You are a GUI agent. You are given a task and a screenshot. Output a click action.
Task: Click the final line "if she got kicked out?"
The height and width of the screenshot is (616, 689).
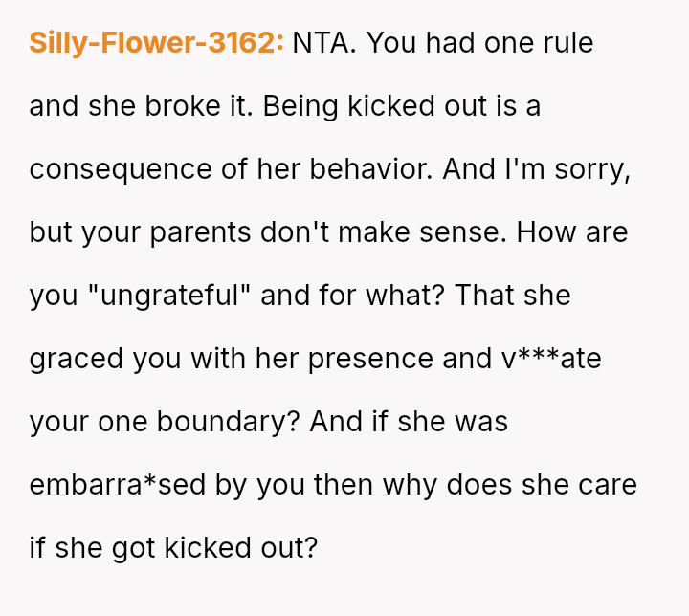tap(173, 548)
